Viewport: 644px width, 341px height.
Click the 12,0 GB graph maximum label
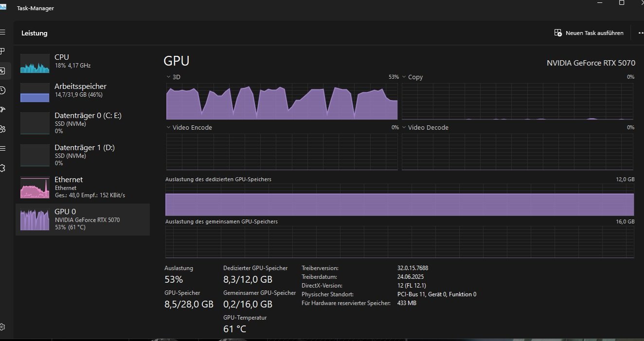pos(625,179)
